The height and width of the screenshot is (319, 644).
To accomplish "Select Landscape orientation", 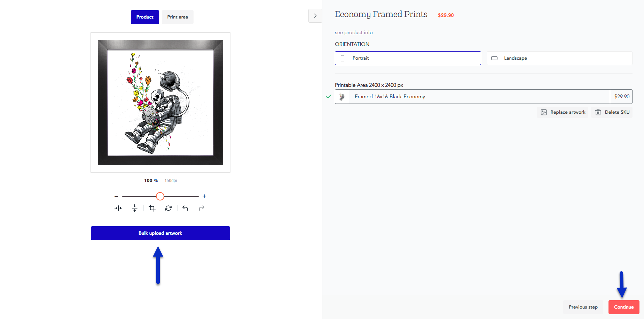I will coord(559,58).
